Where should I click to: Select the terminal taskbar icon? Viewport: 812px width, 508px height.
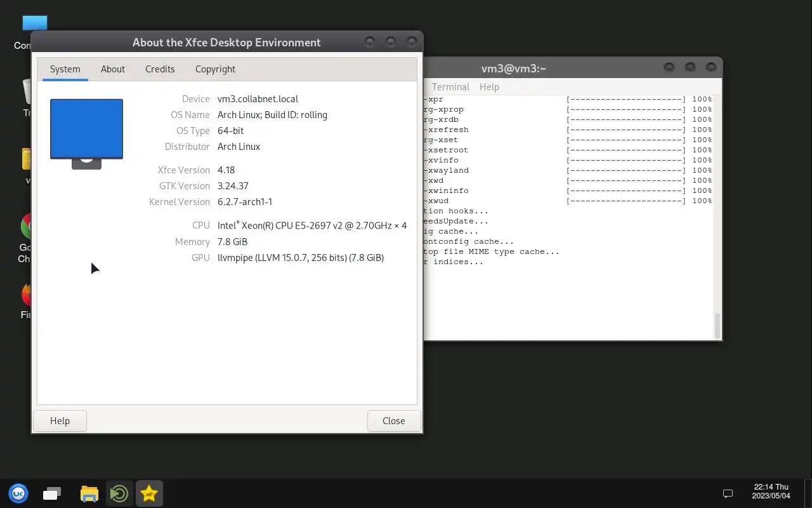click(x=119, y=493)
